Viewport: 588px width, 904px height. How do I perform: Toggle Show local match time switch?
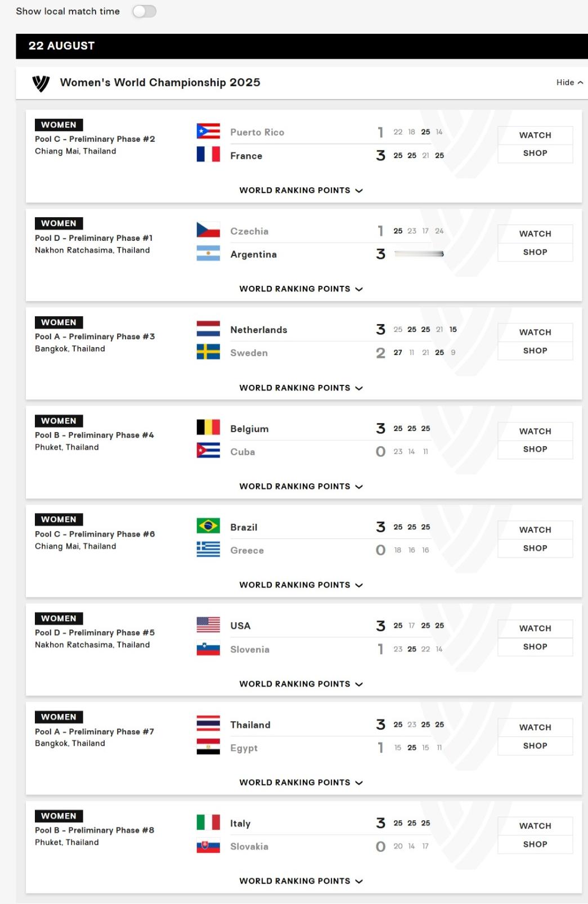point(144,11)
